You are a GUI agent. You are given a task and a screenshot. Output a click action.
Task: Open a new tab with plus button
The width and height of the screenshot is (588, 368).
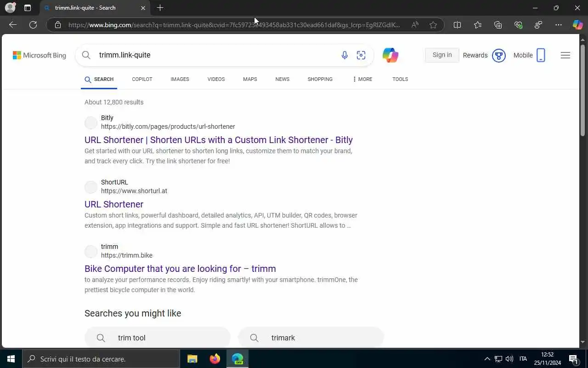click(x=160, y=8)
